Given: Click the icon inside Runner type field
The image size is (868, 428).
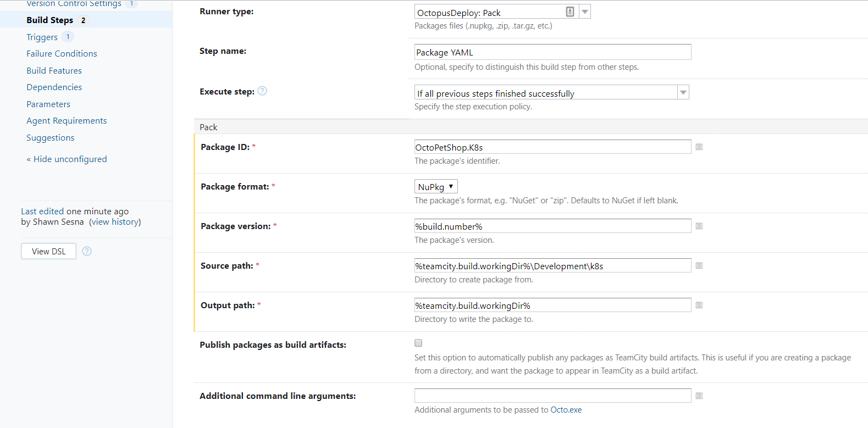Looking at the screenshot, I should point(570,12).
